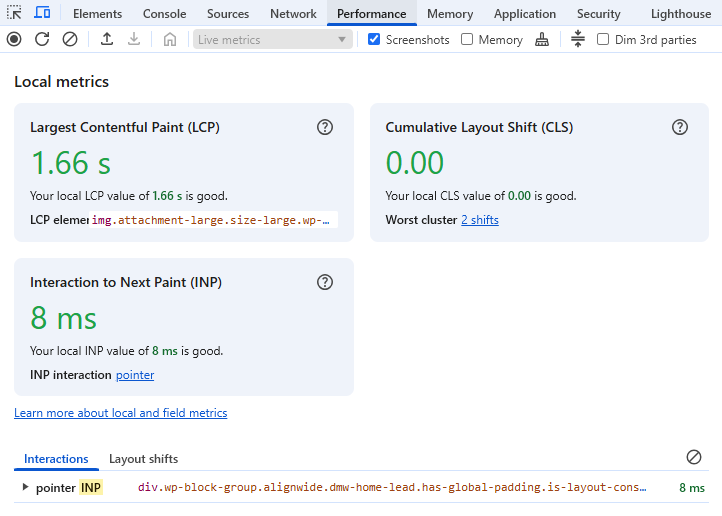Click the 1.66 s LCP value
Screen dimensions: 722x516
pyautogui.click(x=71, y=163)
